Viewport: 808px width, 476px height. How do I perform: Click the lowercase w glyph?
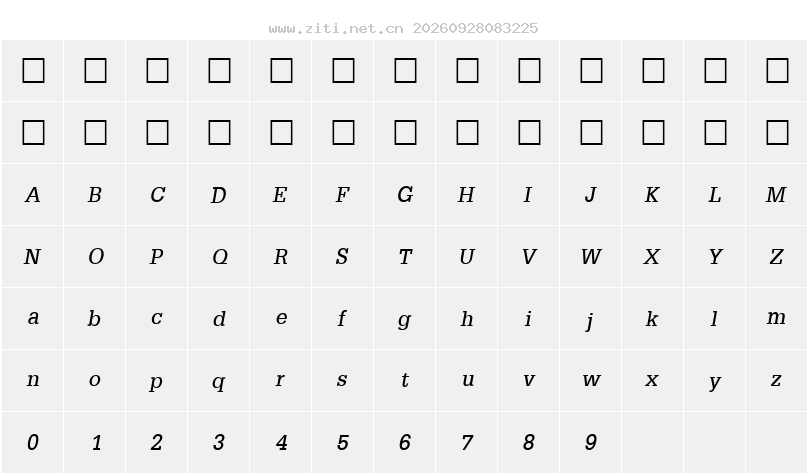[x=591, y=380]
